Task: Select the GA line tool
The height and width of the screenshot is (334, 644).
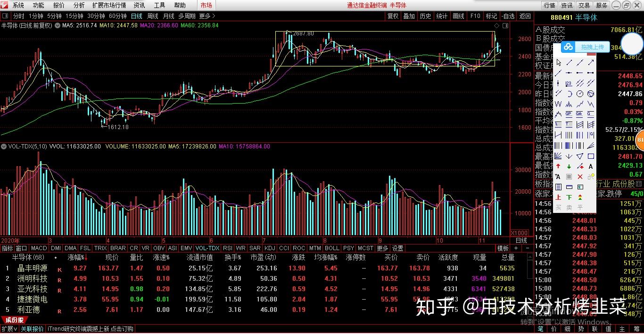Action: click(580, 114)
